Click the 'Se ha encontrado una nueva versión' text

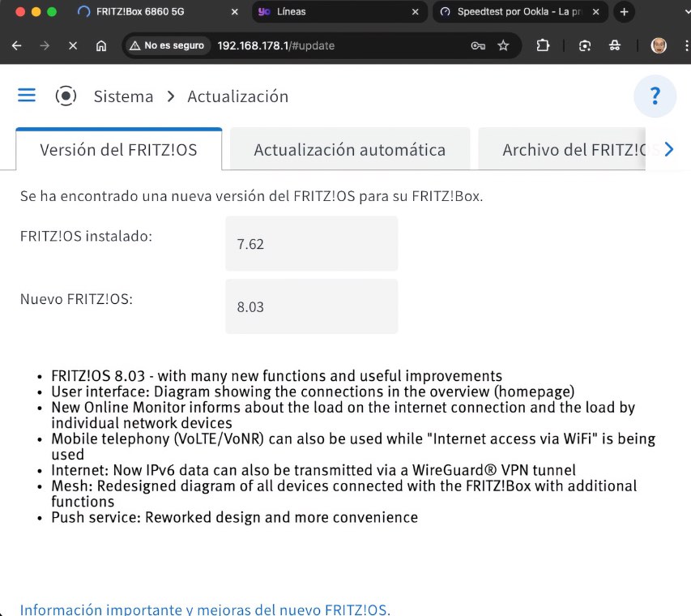coord(252,196)
